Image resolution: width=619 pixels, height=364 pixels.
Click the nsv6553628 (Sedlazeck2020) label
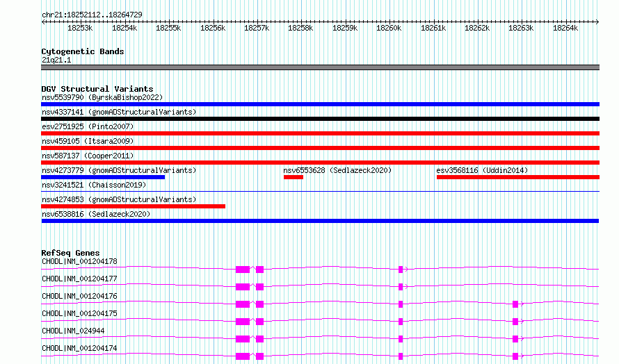[337, 170]
